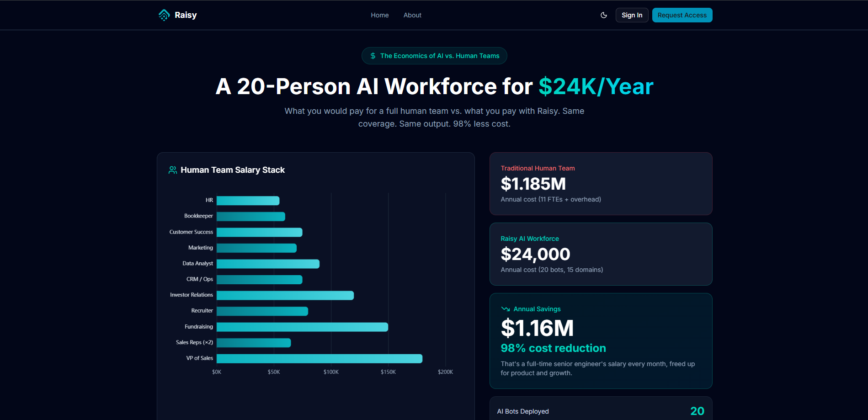Click the people icon beside Human Team Salary Stack
868x420 pixels.
173,170
